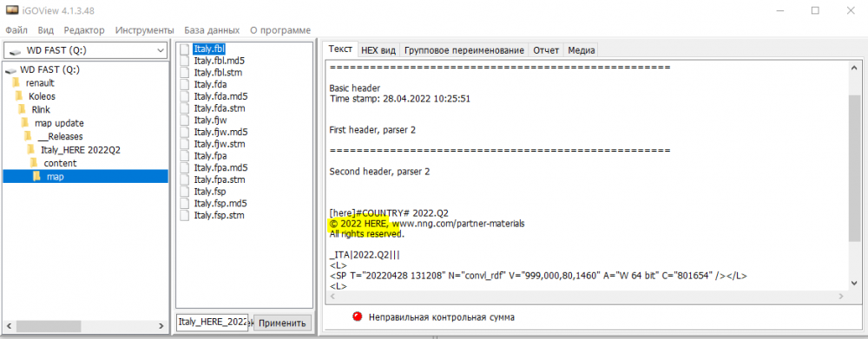This screenshot has height=339, width=868.
Task: Select the renault folder
Action: (x=40, y=83)
